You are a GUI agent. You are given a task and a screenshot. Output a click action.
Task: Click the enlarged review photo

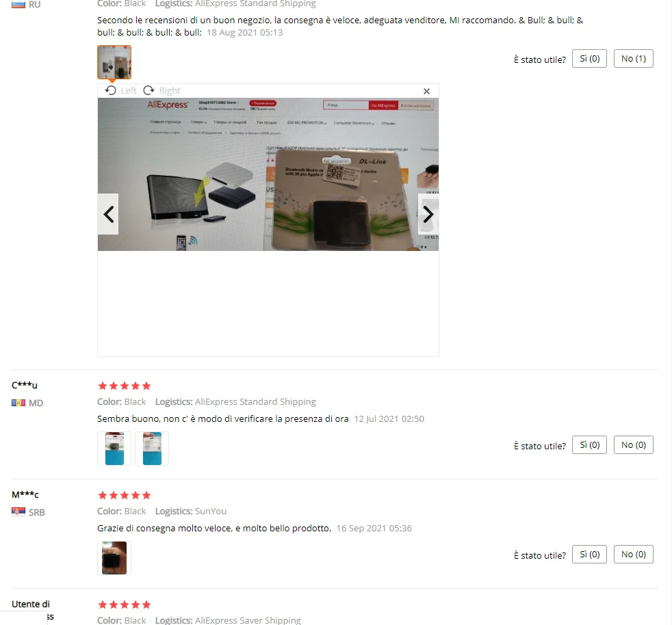[268, 174]
